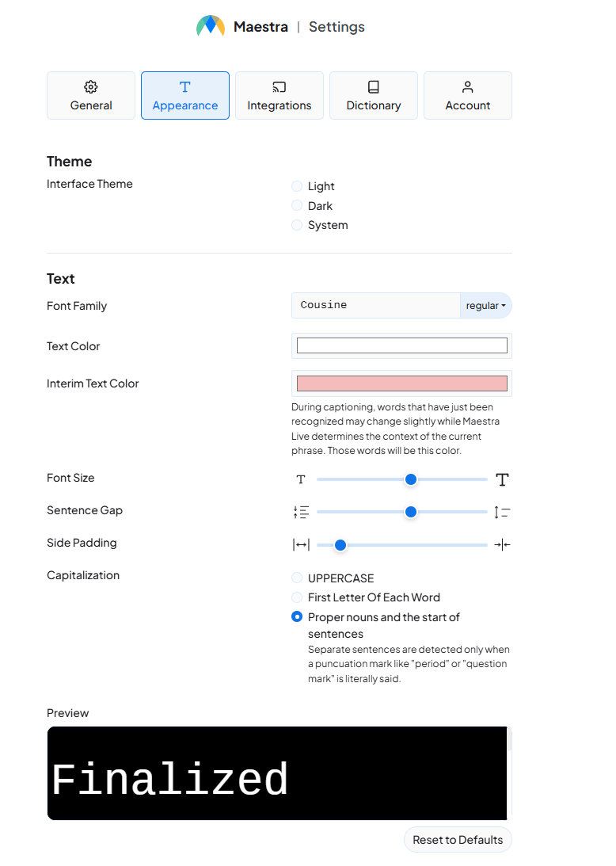The width and height of the screenshot is (616, 866).
Task: Enable UPPERCASE capitalization
Action: [x=297, y=578]
